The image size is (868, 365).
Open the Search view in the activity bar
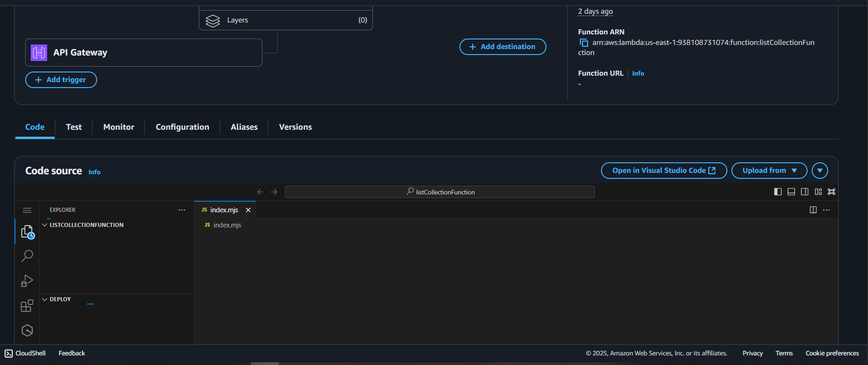27,256
